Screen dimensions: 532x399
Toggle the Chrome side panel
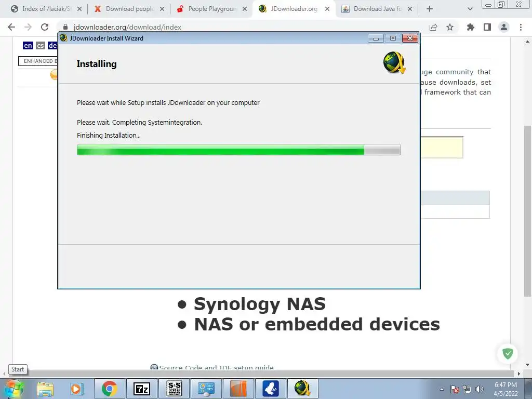pos(487,27)
